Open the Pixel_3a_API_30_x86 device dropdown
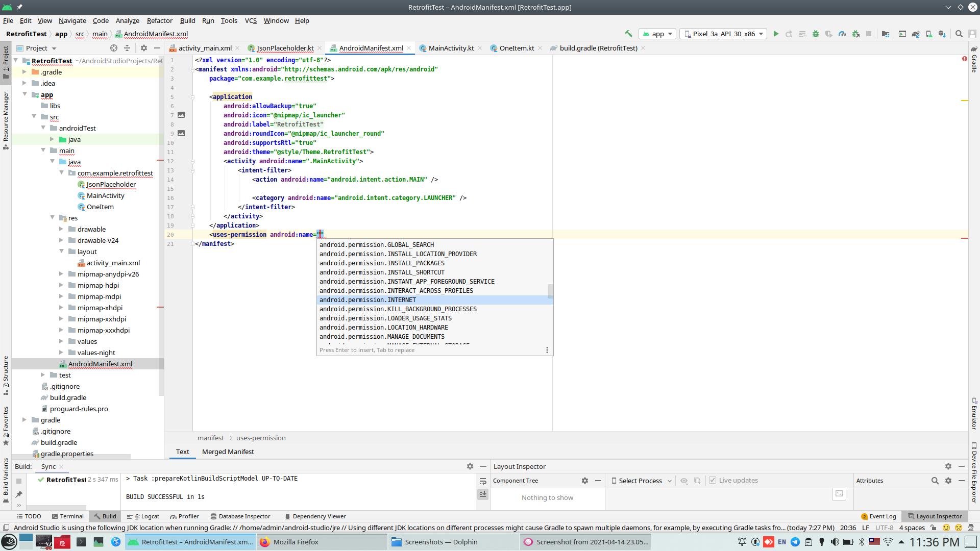This screenshot has height=551, width=980. click(x=724, y=34)
